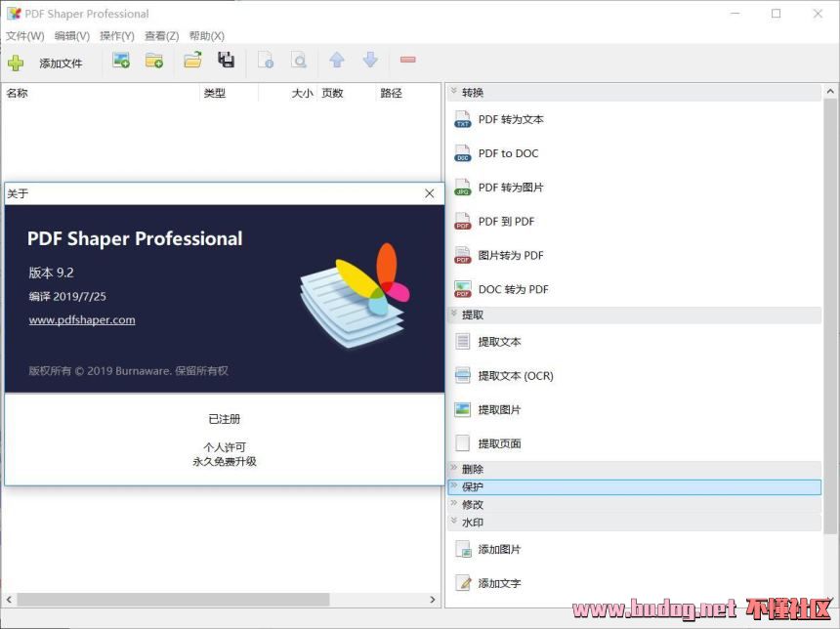Click the PDF 到 PDF icon

click(462, 222)
